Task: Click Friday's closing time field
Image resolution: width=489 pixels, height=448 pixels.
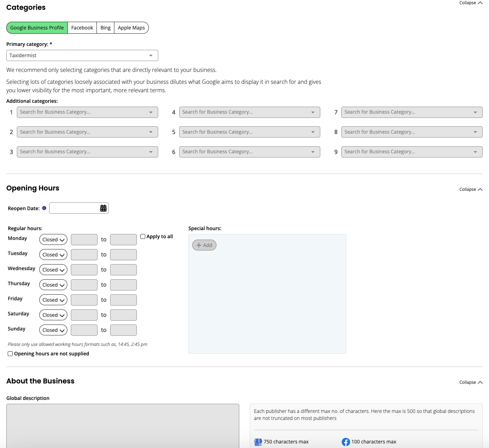Action: pos(123,300)
